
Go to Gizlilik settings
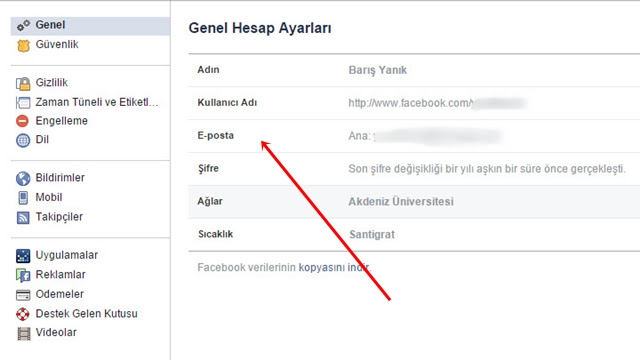[51, 82]
